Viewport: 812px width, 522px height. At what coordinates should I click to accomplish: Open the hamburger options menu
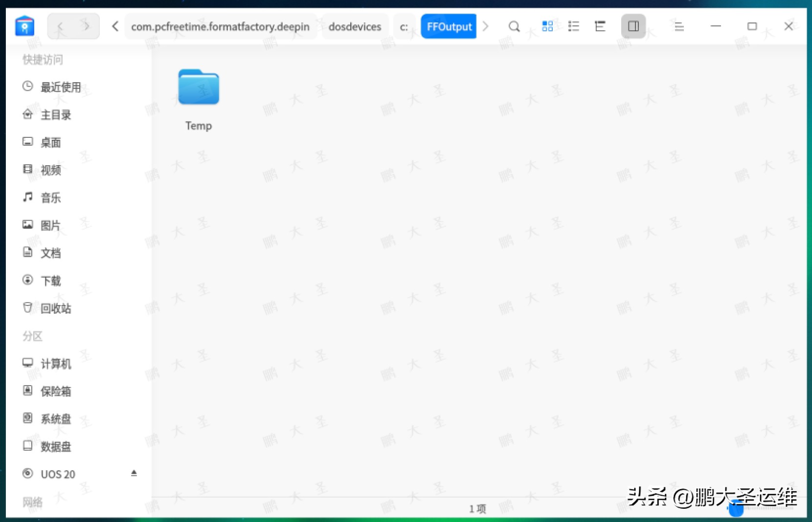(x=679, y=26)
